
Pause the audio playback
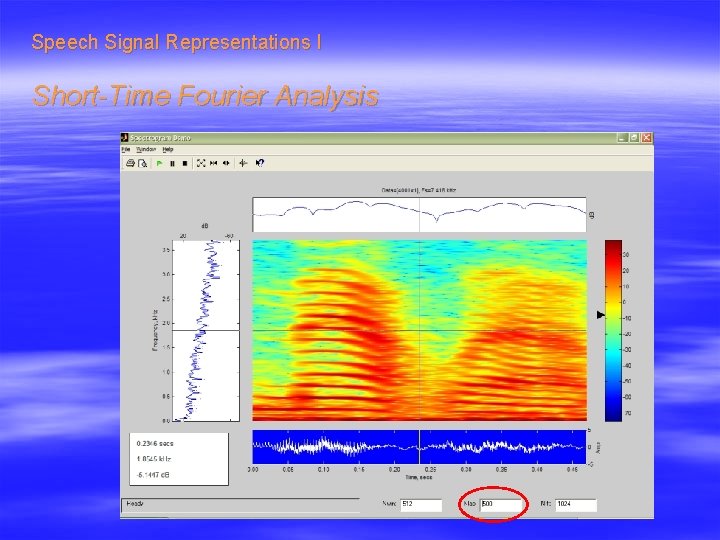pos(172,163)
